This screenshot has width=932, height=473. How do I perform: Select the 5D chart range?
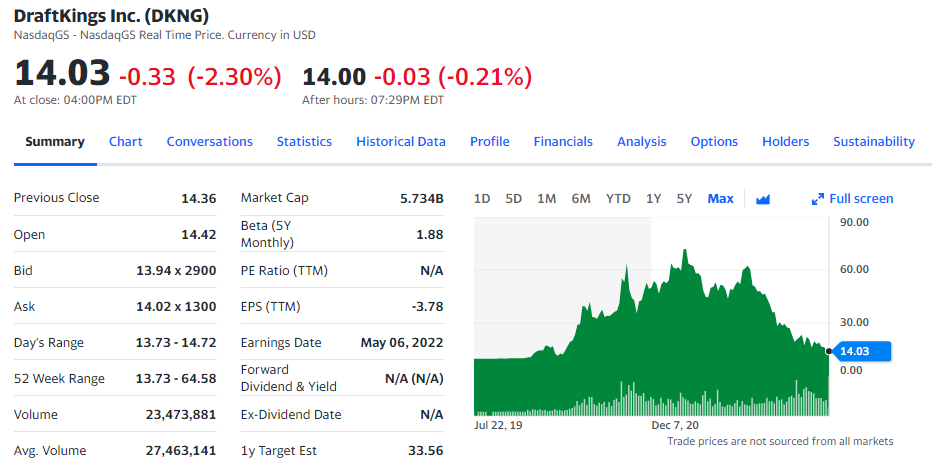click(x=514, y=199)
